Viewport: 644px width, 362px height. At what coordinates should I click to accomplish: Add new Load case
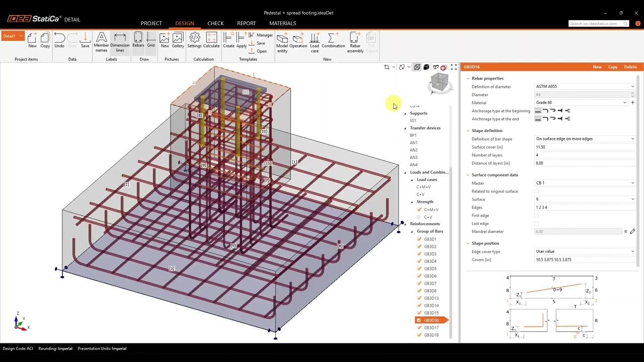[314, 42]
